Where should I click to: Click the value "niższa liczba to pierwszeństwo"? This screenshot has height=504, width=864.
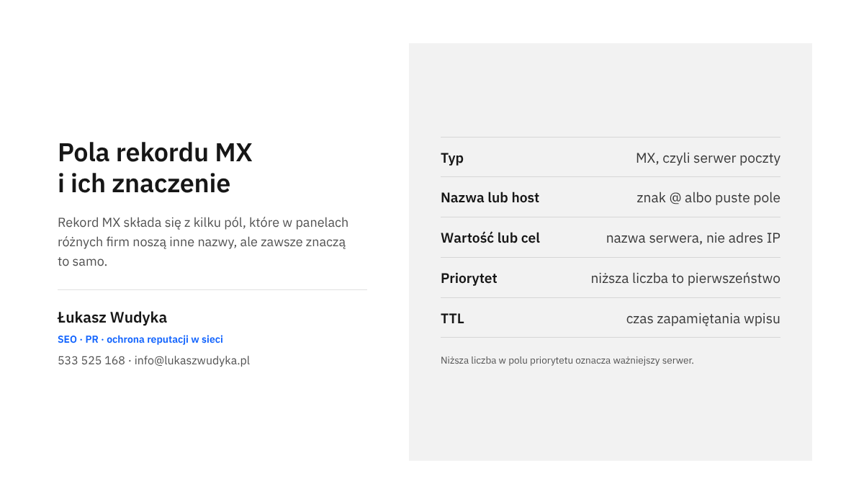[685, 278]
